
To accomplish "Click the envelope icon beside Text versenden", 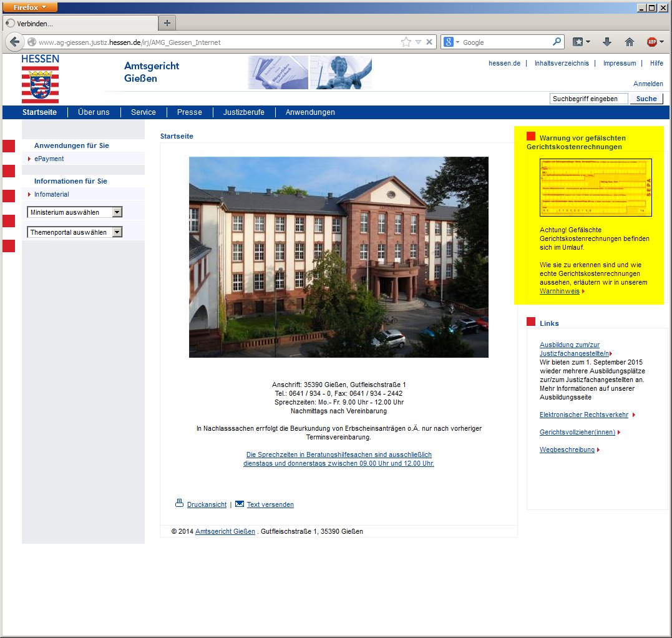I will (x=240, y=504).
